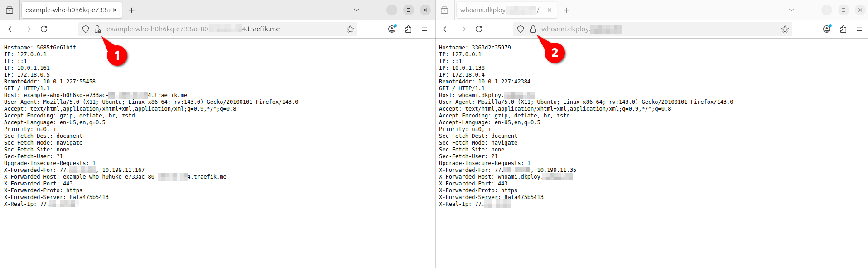Open hamburger application menu in left browser
Screen dimensions: 868x268
(424, 29)
